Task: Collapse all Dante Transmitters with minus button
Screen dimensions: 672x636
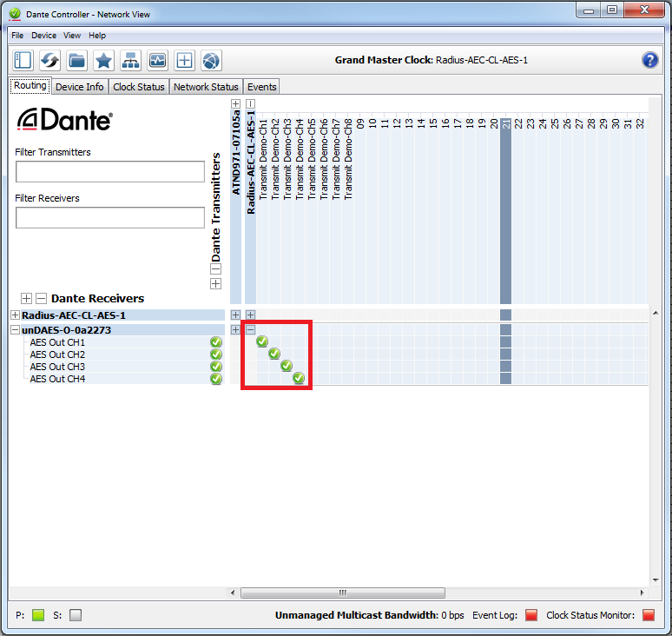Action: (216, 269)
